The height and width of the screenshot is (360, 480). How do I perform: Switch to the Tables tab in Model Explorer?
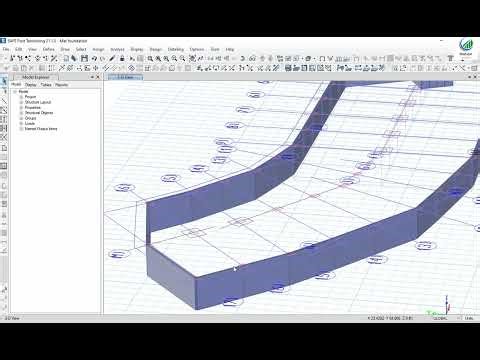coord(46,85)
